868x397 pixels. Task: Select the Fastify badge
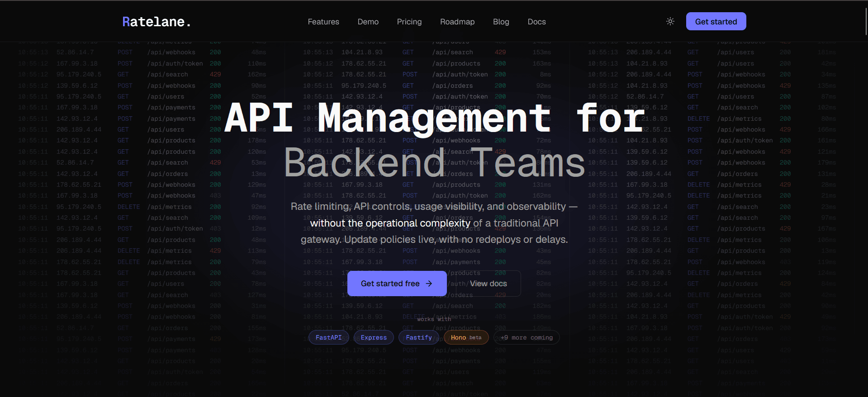[419, 337]
